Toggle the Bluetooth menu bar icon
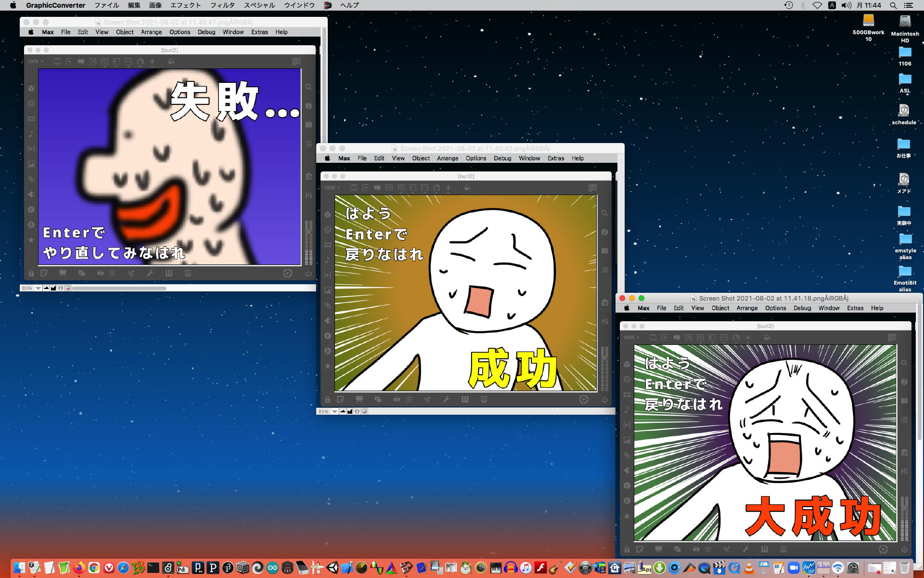 (803, 5)
